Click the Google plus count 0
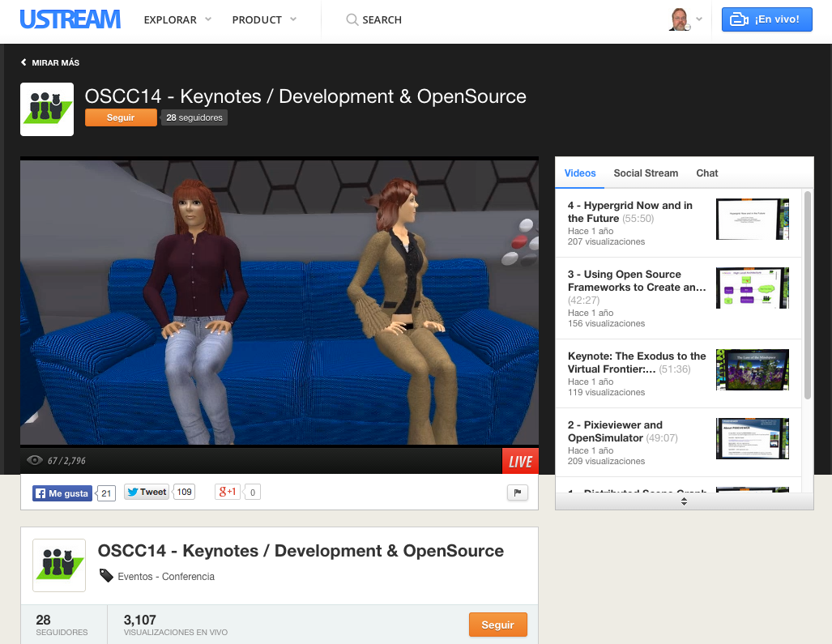Screen dimensions: 832x644 [x=253, y=493]
